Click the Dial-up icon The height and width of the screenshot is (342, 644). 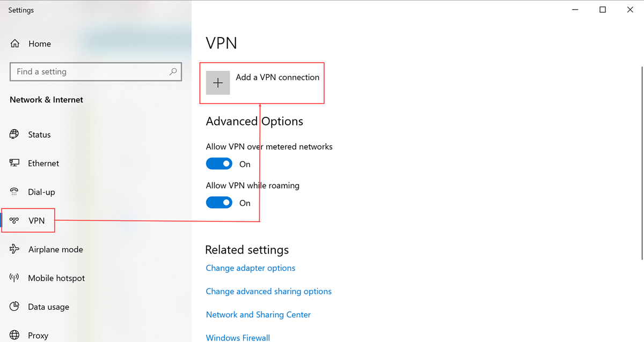14,192
